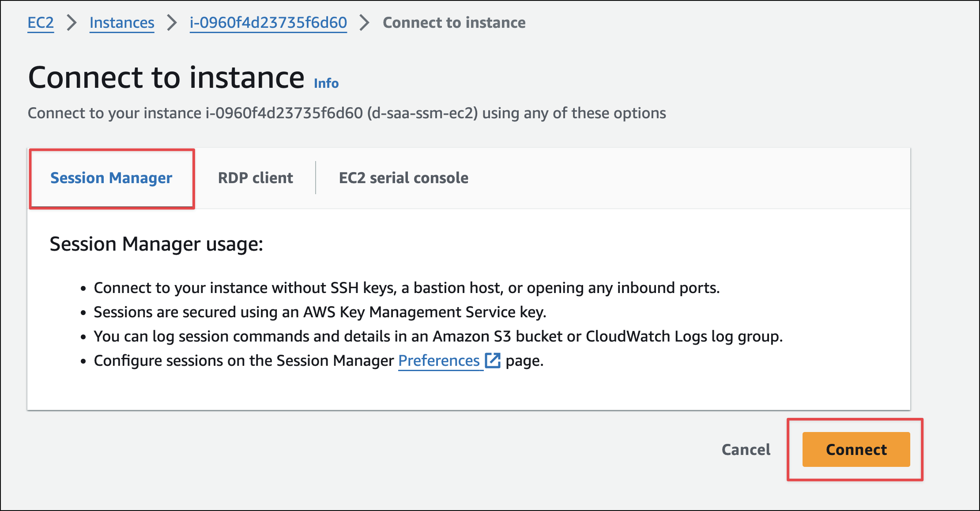Screen dimensions: 980x511
Task: Click the Session Manager usage heading
Action: click(x=156, y=244)
